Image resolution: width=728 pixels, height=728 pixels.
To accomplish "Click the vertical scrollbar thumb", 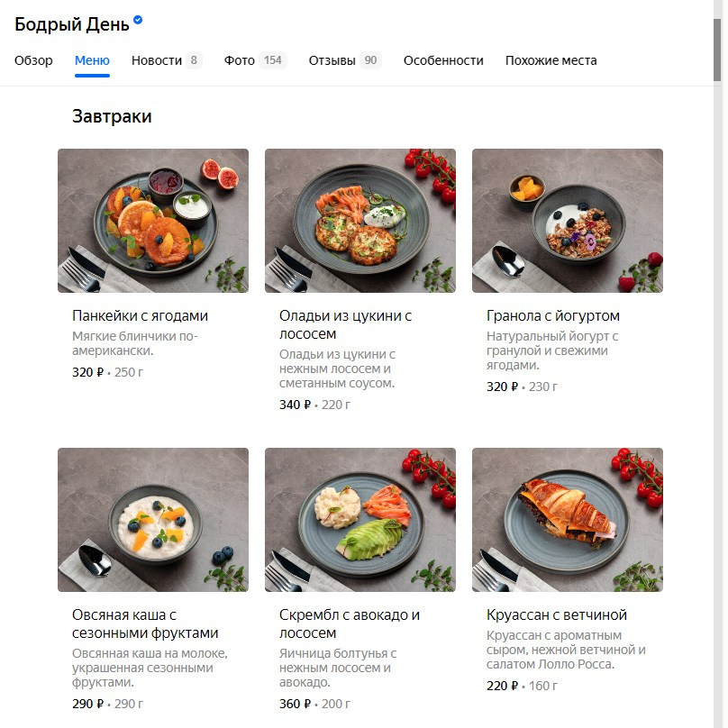I will pos(717,50).
